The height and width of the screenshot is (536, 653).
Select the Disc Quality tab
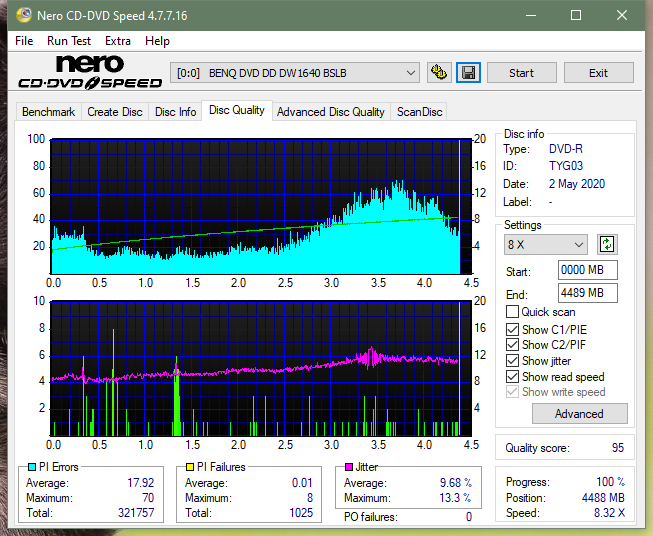(237, 110)
